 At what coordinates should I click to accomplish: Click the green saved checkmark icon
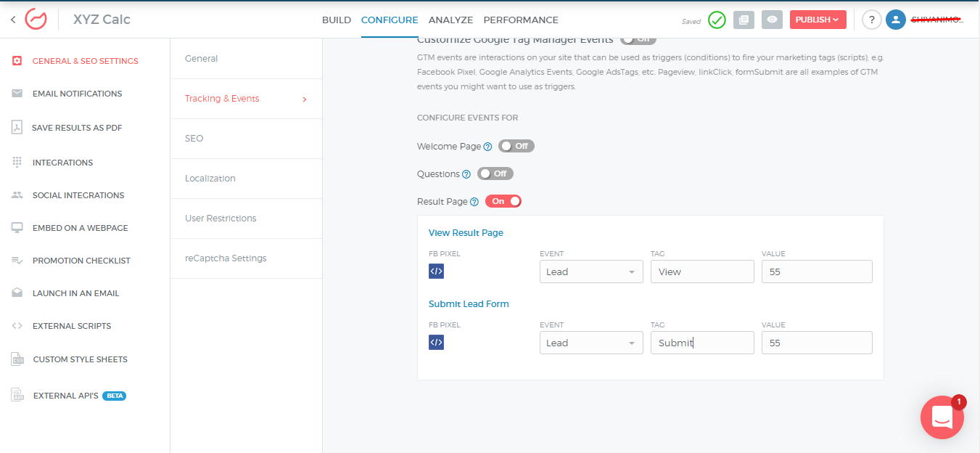click(717, 20)
